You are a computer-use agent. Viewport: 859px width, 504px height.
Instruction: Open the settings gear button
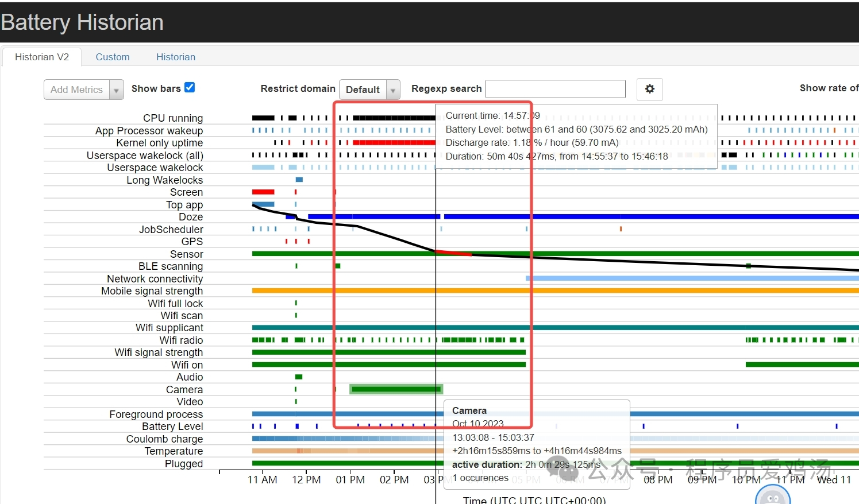tap(650, 89)
